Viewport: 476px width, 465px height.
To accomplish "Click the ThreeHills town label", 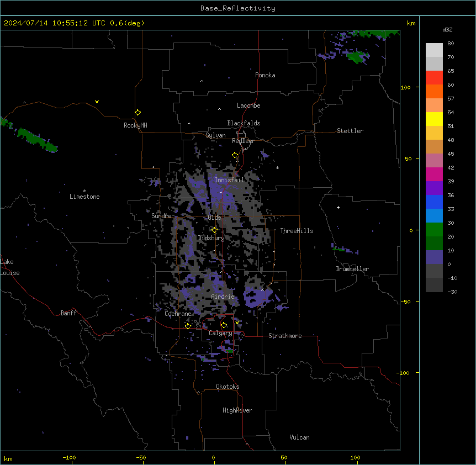I will (x=297, y=231).
